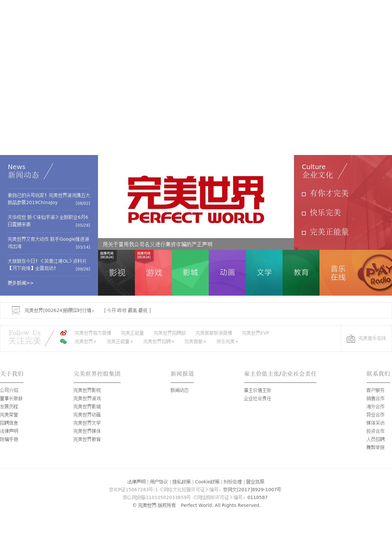Viewport: 392px width, 536px height.
Task: Click 用户协议 in bottom bar
Action: coord(159,482)
